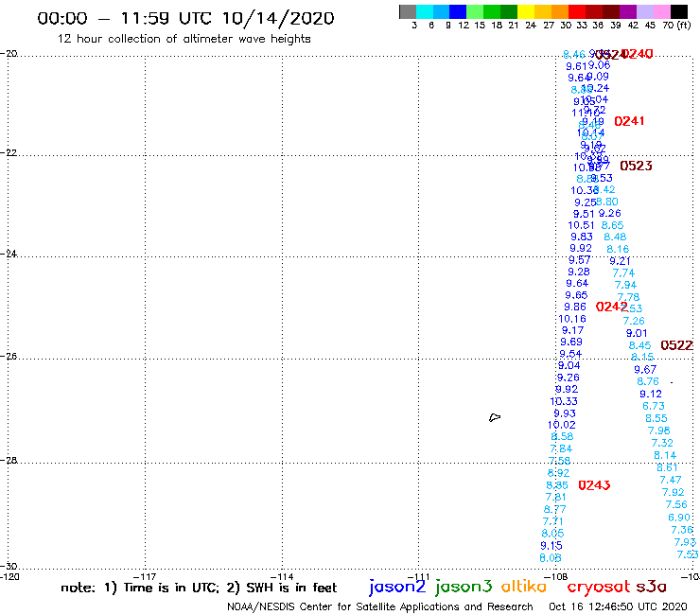Image resolution: width=700 pixels, height=615 pixels.
Task: Click the legend unit label '(ft)'
Action: click(684, 25)
